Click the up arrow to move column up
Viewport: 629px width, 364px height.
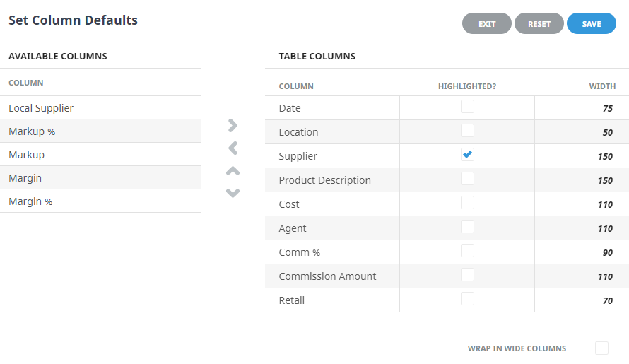233,171
